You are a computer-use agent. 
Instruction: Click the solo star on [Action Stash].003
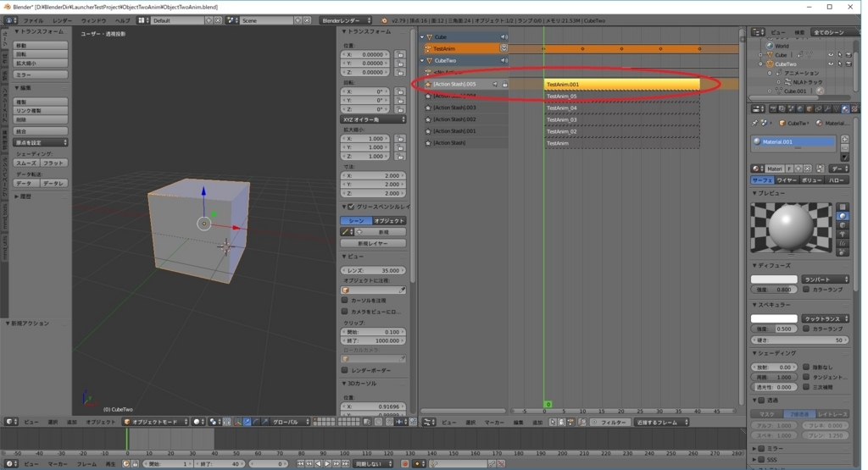[428, 108]
